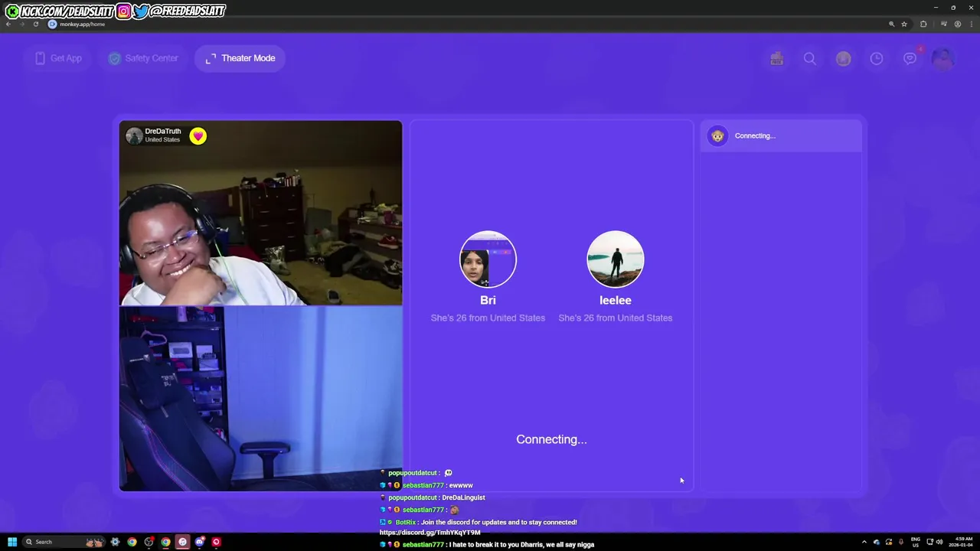Switch to Theater Mode
Image resolution: width=980 pixels, height=551 pixels.
[240, 58]
